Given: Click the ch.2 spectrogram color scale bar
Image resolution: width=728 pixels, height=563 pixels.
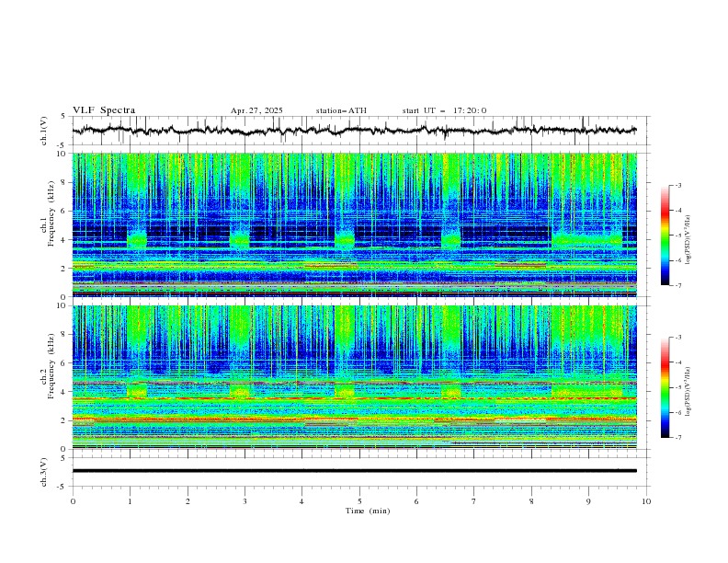Looking at the screenshot, I should 665,387.
